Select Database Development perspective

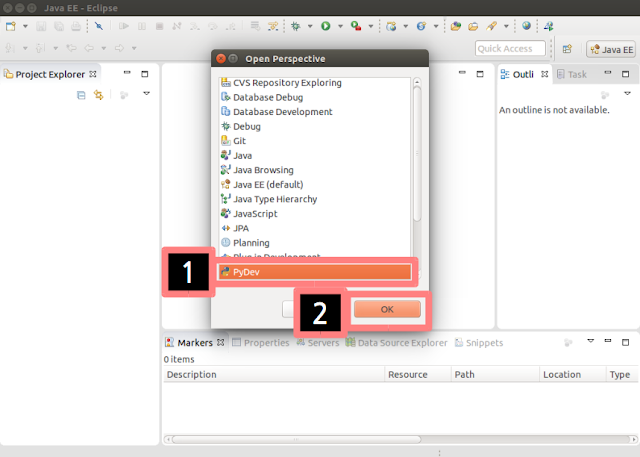tap(315, 112)
